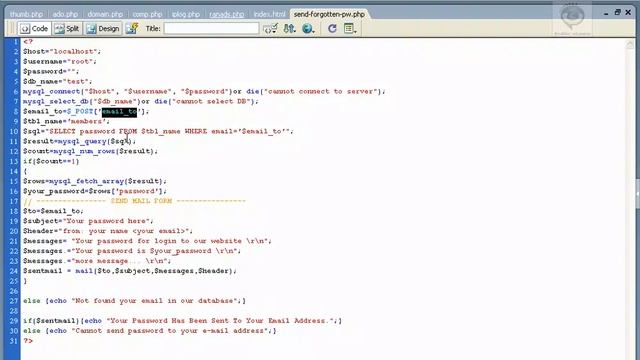This screenshot has width=640, height=360.
Task: Switch to Code view
Action: coord(34,29)
